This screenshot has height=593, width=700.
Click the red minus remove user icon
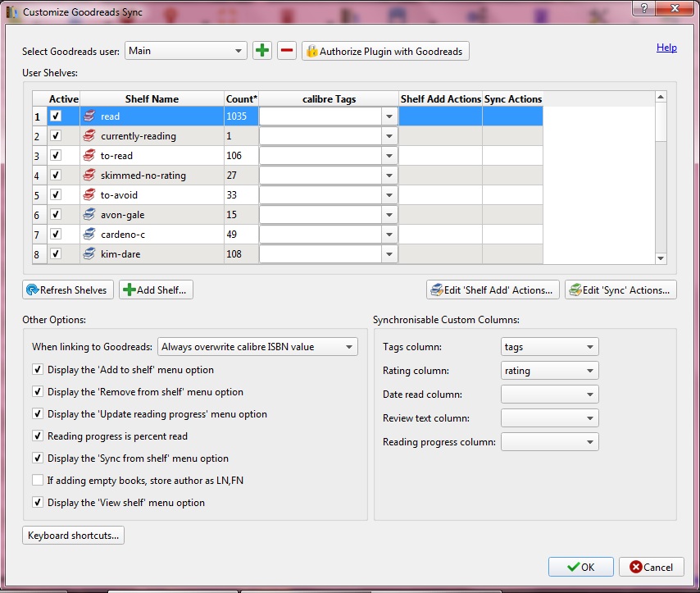click(287, 51)
